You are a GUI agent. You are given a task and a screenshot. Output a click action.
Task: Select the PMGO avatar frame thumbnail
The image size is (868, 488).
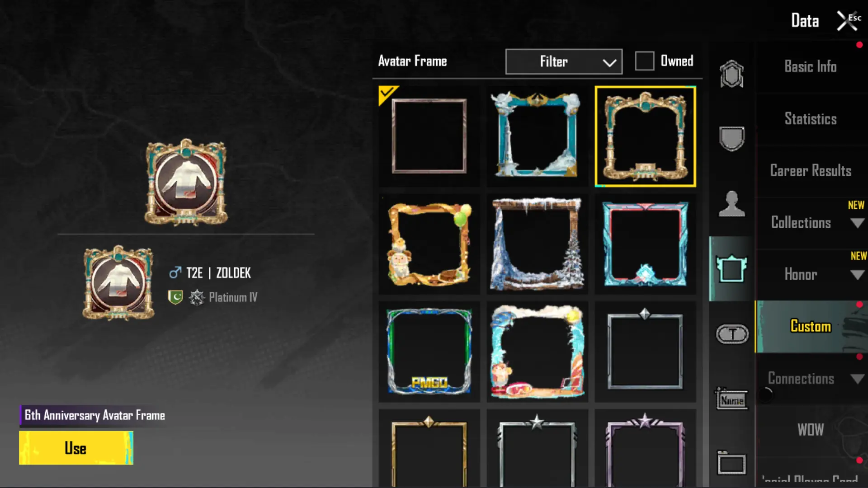click(x=429, y=352)
